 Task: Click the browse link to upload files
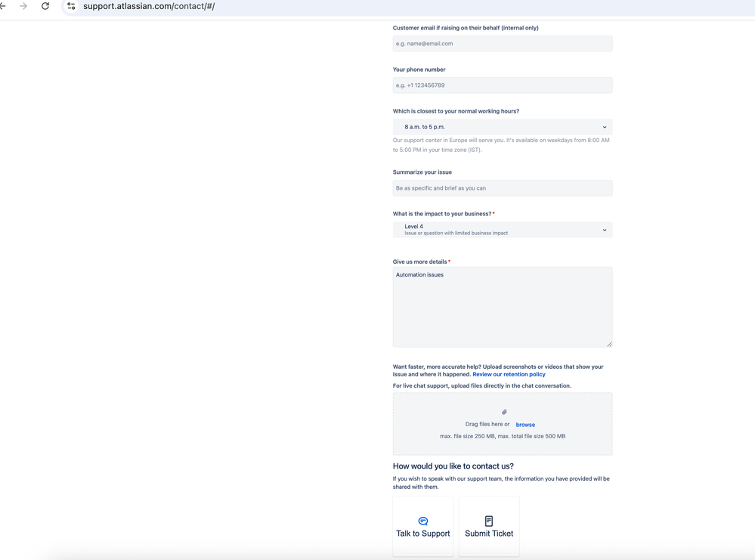pyautogui.click(x=525, y=424)
